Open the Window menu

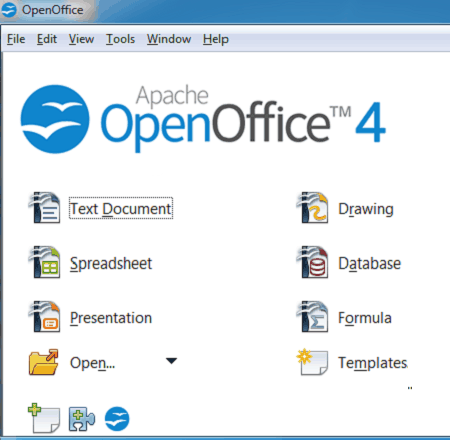click(x=169, y=39)
